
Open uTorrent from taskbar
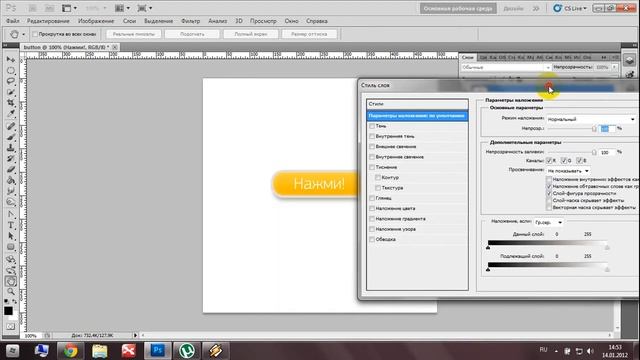pyautogui.click(x=187, y=351)
